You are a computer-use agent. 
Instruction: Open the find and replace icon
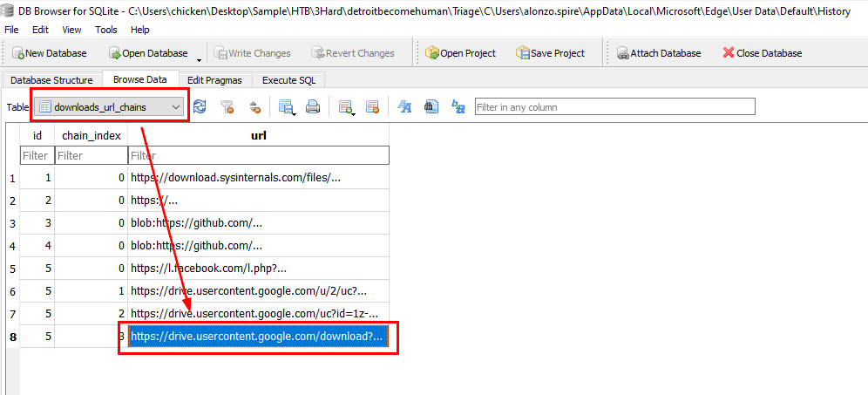(x=458, y=107)
